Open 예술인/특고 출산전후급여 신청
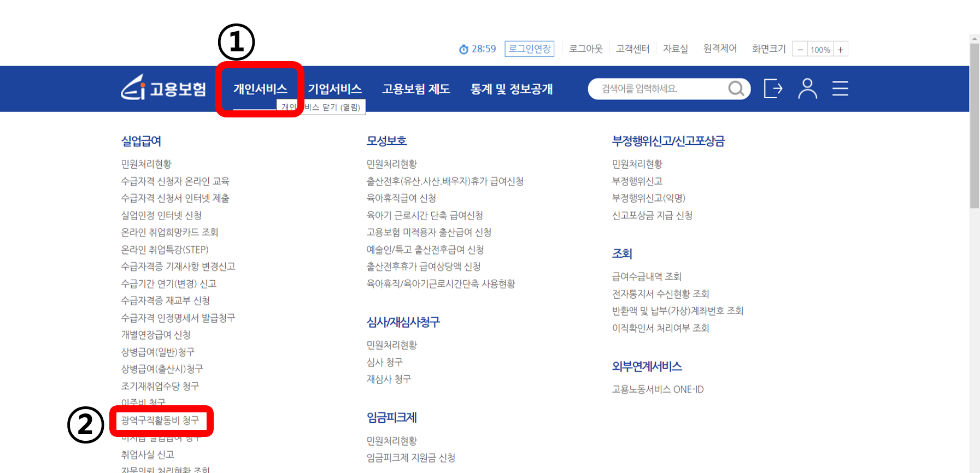Image resolution: width=980 pixels, height=473 pixels. 425,250
